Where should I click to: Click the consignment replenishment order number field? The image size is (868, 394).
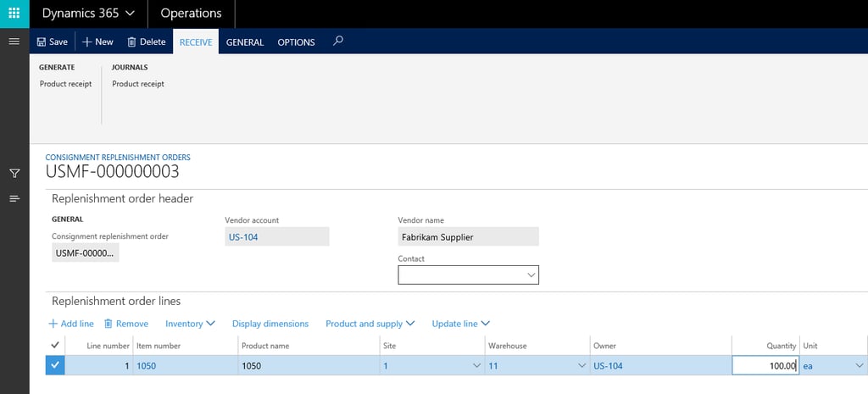click(86, 252)
